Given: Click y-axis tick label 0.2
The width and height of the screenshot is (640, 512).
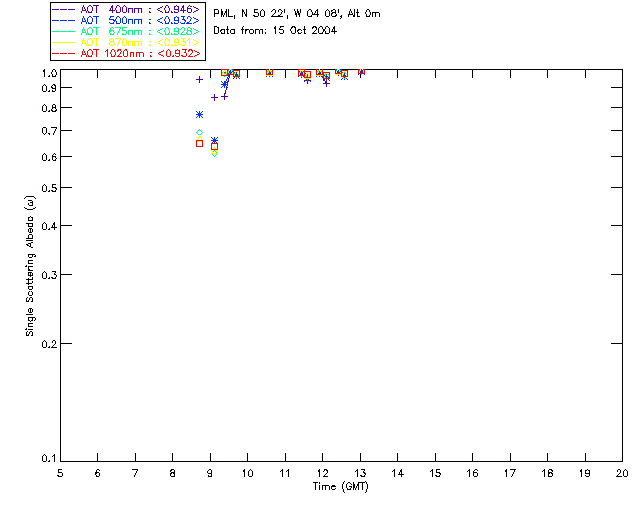Looking at the screenshot, I should point(49,344).
